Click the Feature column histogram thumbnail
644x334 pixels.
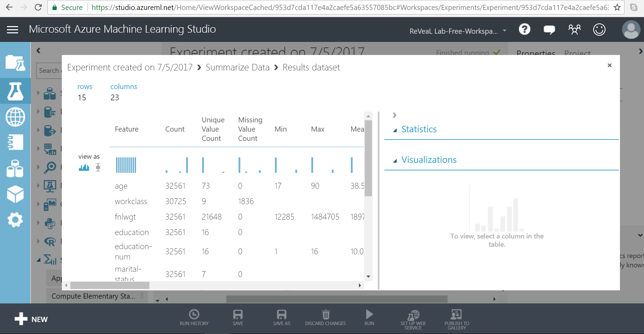point(126,165)
